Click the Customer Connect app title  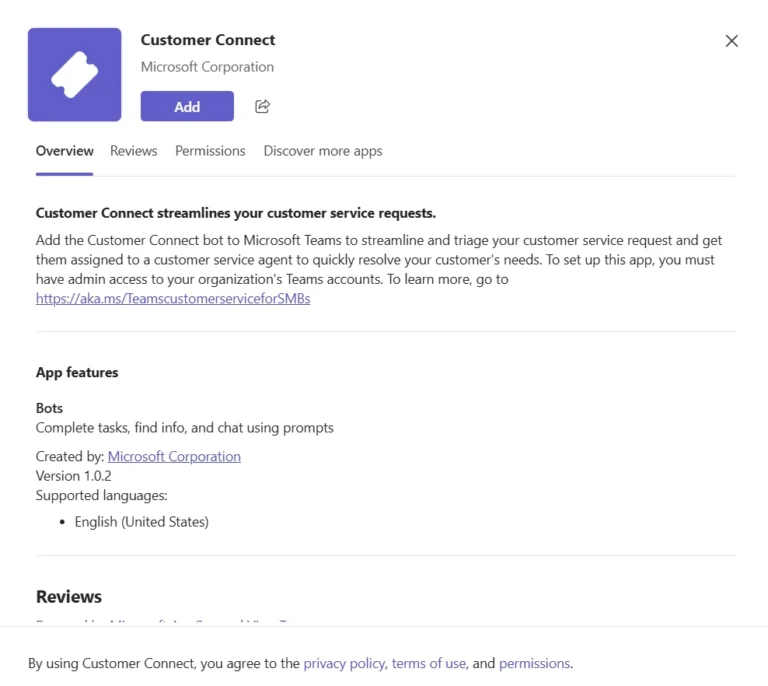208,40
